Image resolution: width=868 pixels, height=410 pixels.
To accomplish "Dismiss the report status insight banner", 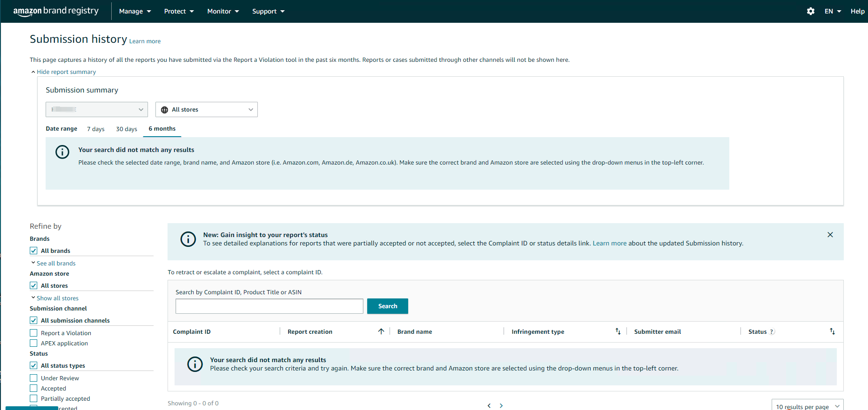I will 830,235.
